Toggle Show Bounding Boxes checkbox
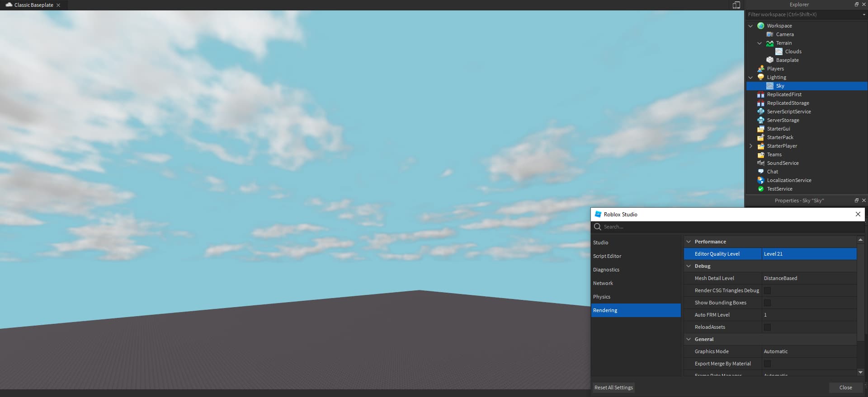The width and height of the screenshot is (868, 397). (x=767, y=303)
